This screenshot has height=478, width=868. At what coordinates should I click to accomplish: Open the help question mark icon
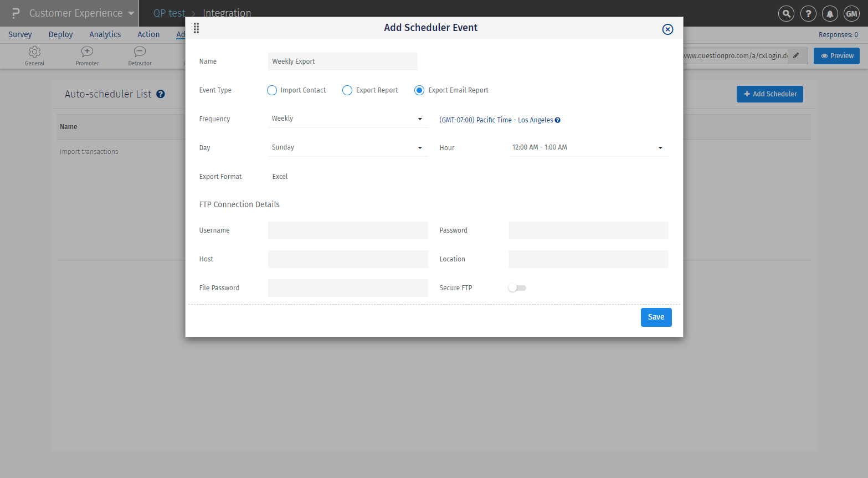(808, 14)
